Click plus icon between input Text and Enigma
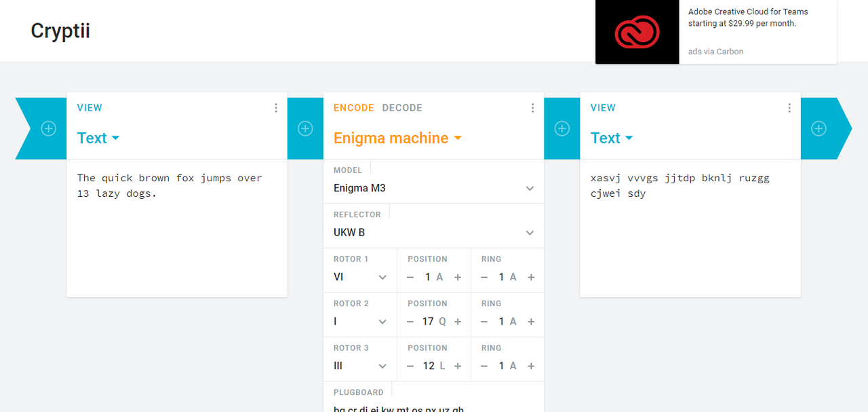 (305, 128)
